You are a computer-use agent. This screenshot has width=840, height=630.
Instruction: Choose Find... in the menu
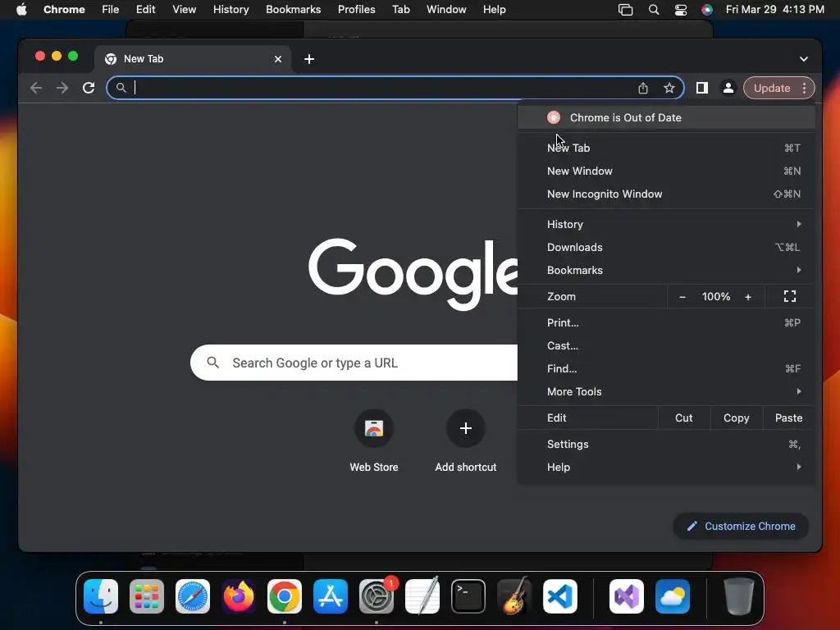(x=666, y=368)
